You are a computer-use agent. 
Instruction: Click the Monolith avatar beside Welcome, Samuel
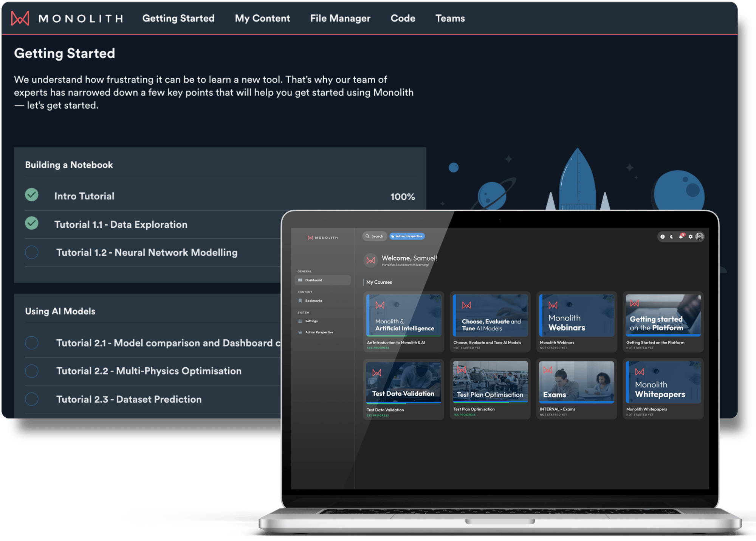(371, 260)
